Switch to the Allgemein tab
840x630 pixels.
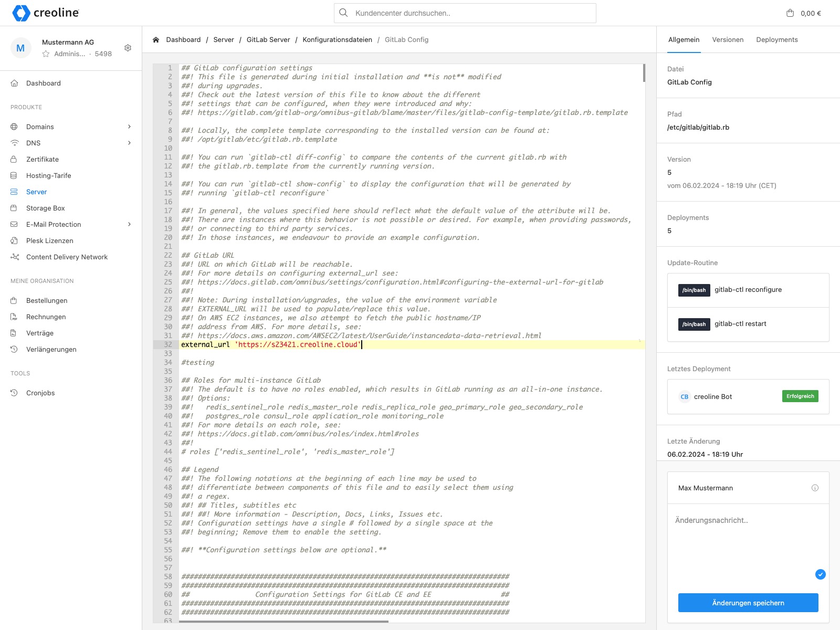684,39
